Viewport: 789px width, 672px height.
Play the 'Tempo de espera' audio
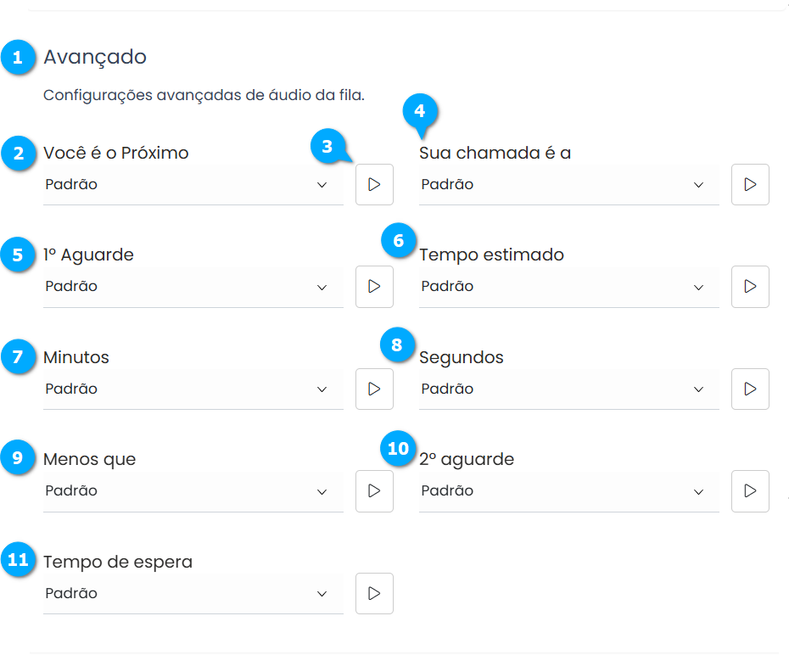point(374,594)
